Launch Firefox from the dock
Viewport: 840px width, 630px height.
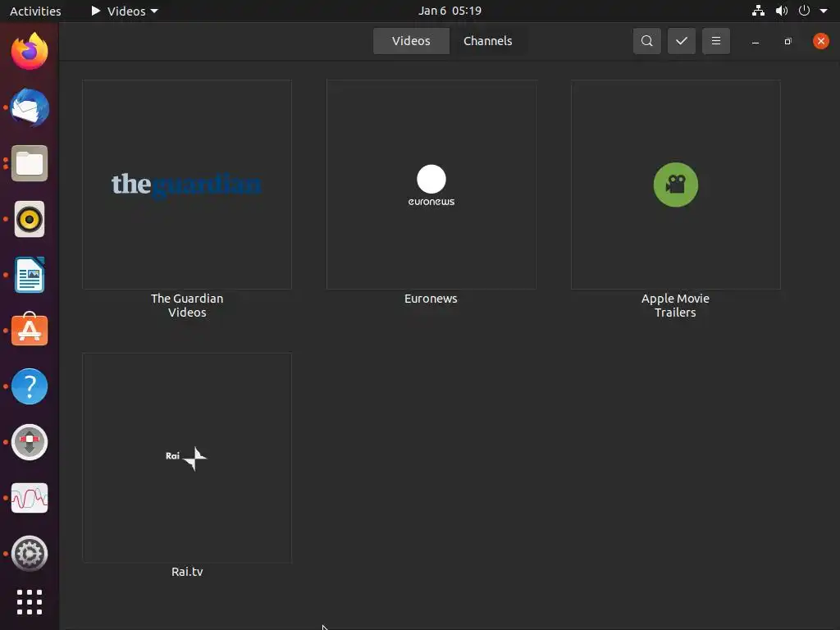30,52
